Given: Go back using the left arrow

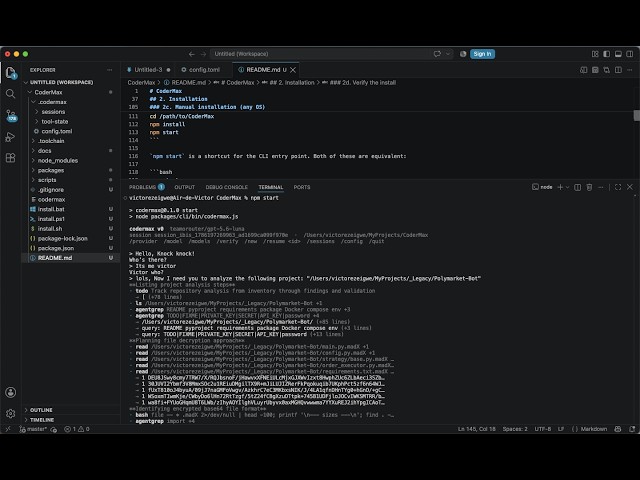Looking at the screenshot, I should 191,54.
